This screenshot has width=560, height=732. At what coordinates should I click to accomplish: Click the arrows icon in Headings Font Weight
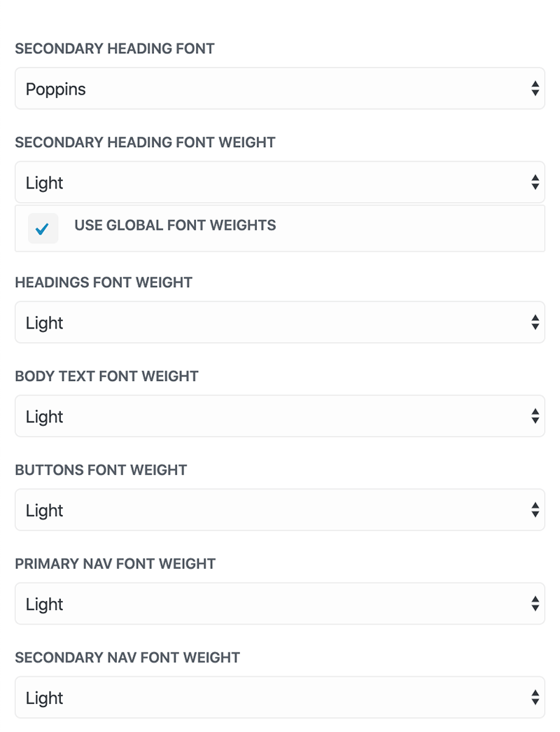pos(535,322)
